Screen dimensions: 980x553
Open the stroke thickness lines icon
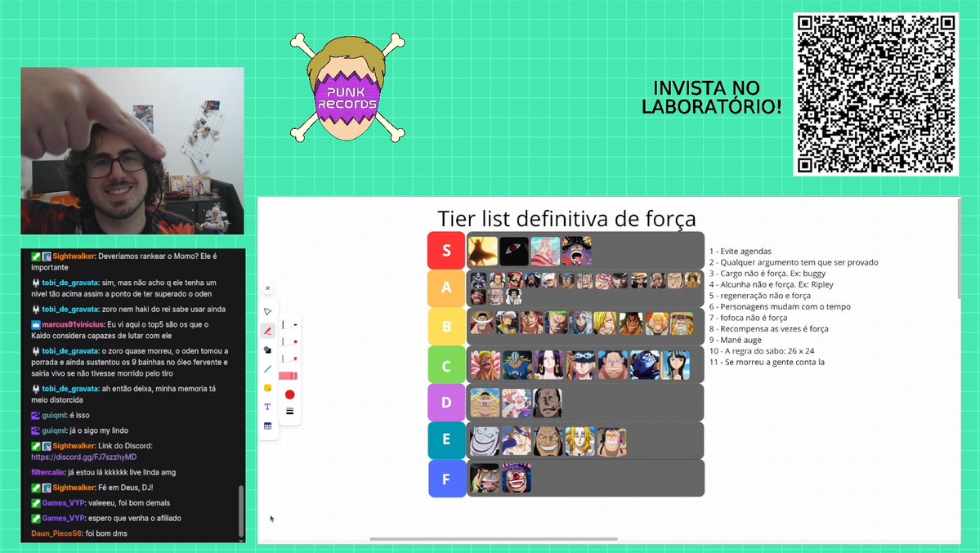(289, 411)
